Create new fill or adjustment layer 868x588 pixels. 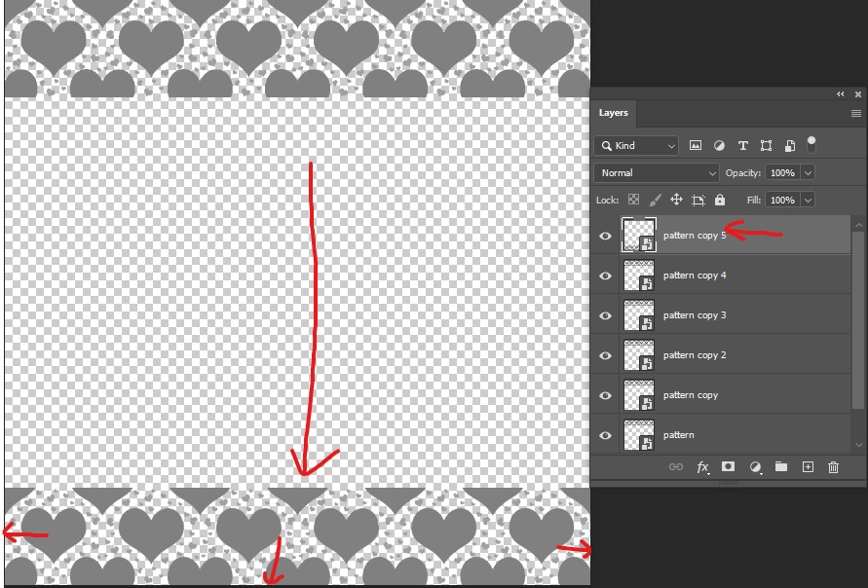(755, 467)
